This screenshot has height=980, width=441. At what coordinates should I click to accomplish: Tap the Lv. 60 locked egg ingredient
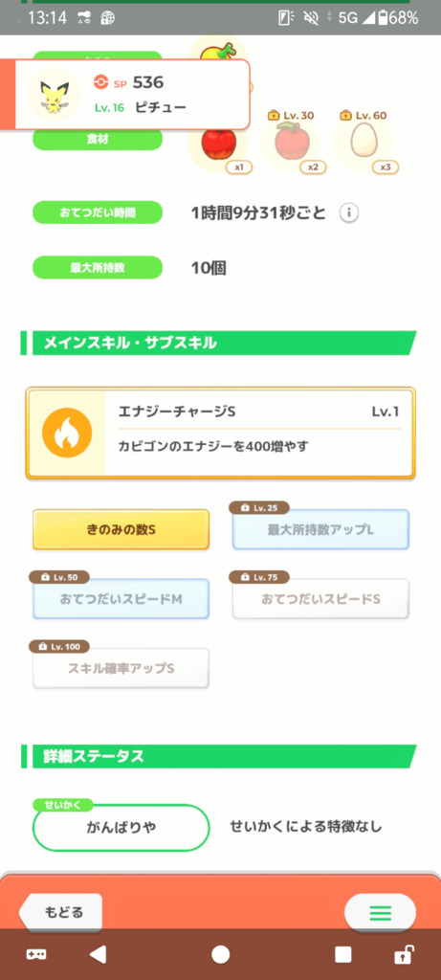coord(364,142)
